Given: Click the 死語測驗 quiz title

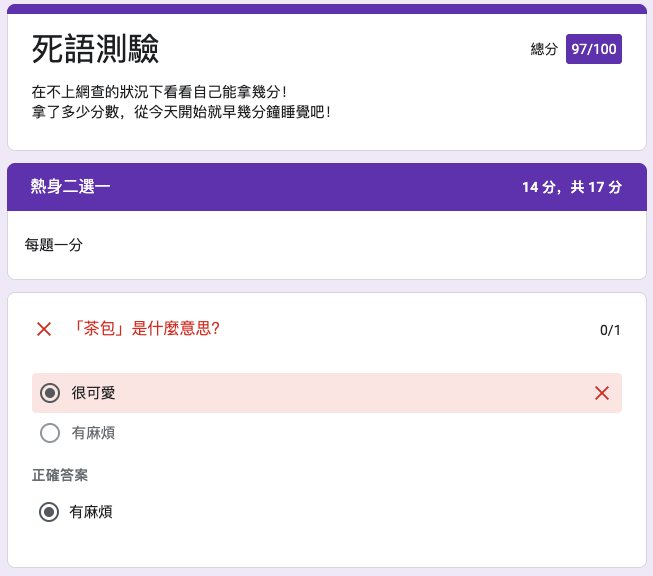Looking at the screenshot, I should pyautogui.click(x=95, y=48).
